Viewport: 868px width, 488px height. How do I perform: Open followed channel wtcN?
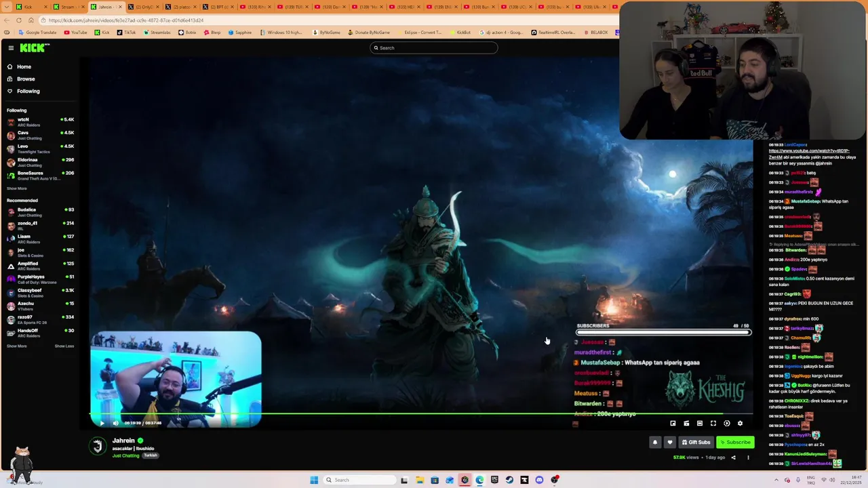click(x=40, y=122)
